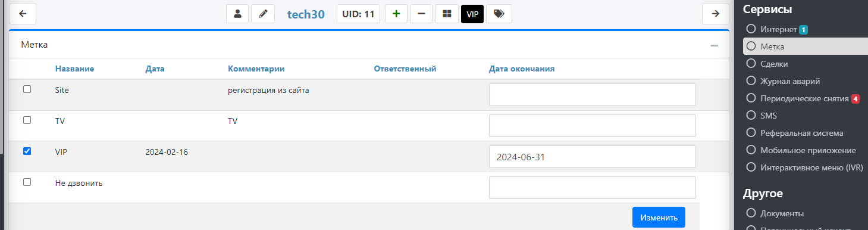This screenshot has width=868, height=230.
Task: Go forward with the right arrow button
Action: (716, 14)
